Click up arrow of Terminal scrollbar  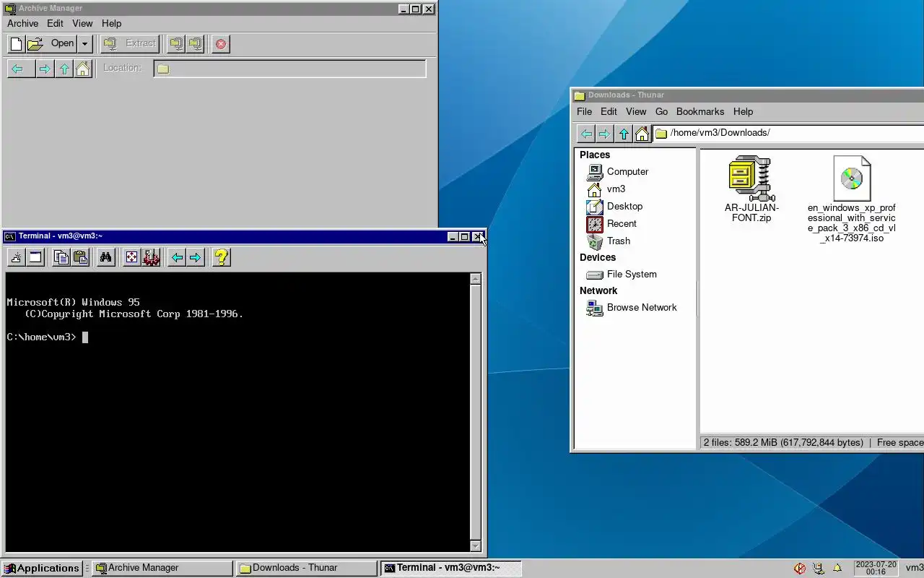[475, 279]
